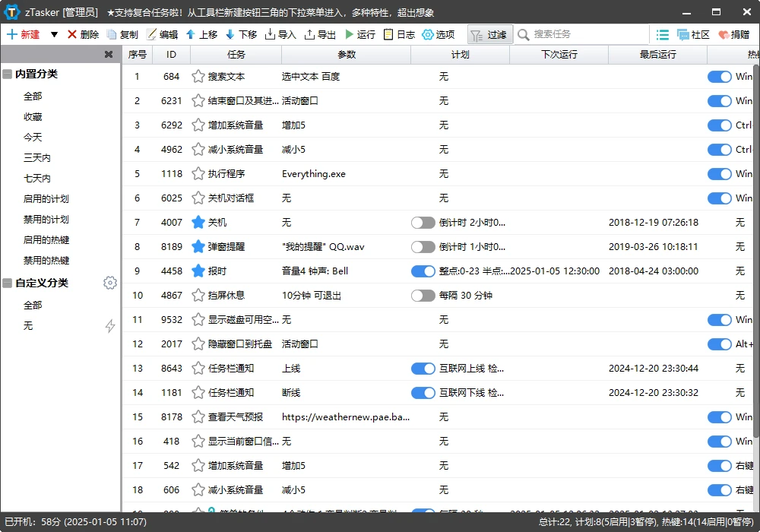760x532 pixels.
Task: Star the 执行程序 task as favorite
Action: tap(198, 173)
